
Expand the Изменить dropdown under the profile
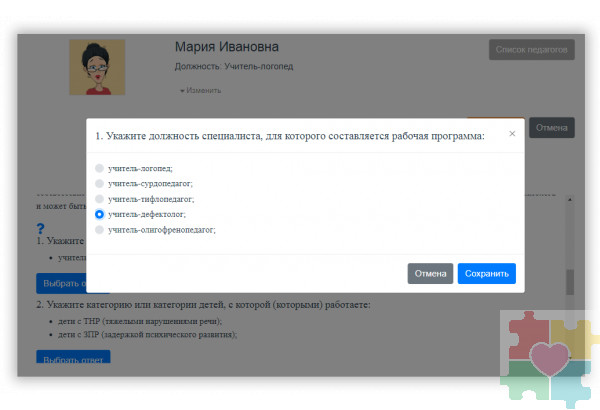tap(200, 90)
